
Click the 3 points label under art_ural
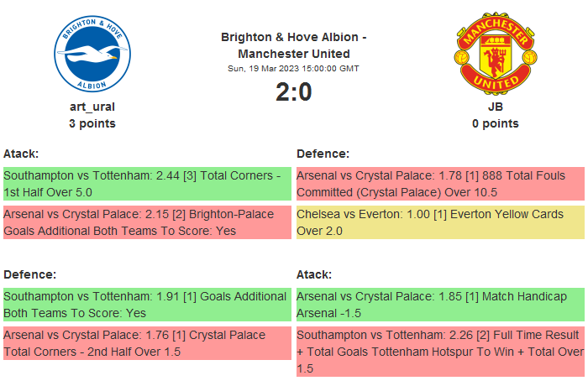pyautogui.click(x=92, y=123)
